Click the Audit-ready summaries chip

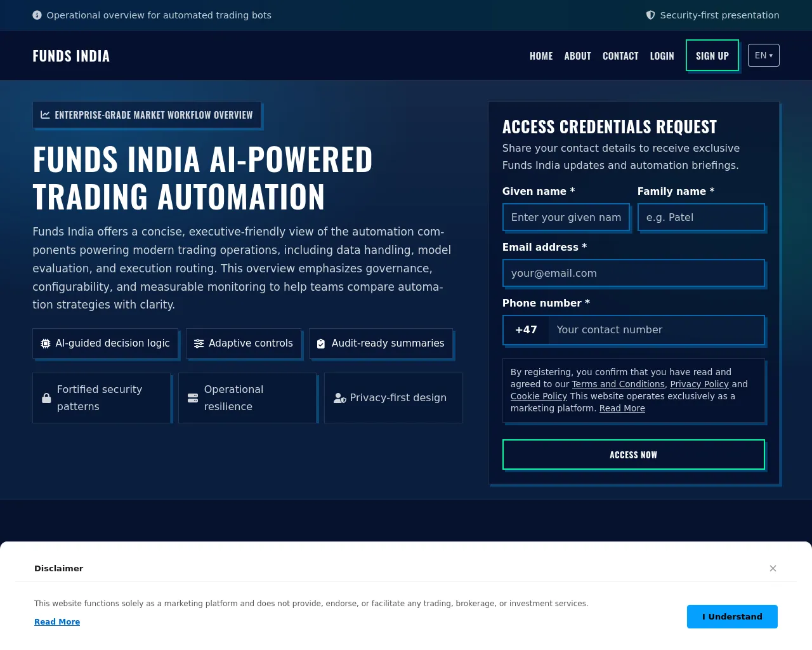[381, 343]
